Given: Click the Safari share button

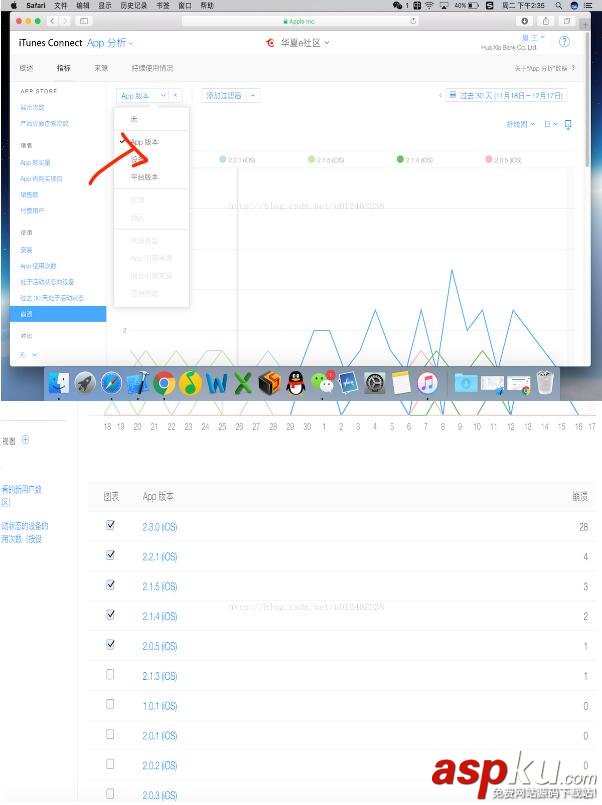Looking at the screenshot, I should pyautogui.click(x=546, y=21).
